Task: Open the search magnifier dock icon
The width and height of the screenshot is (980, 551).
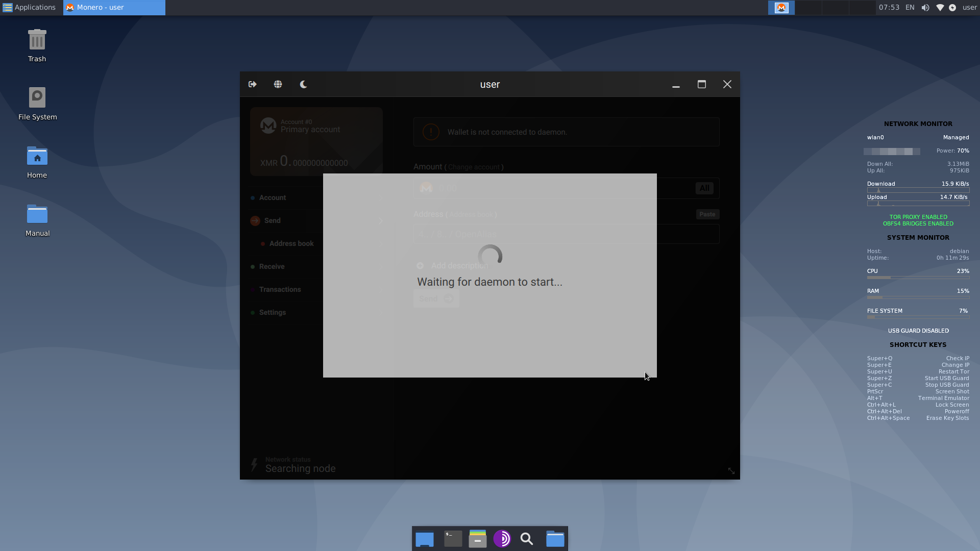Action: pyautogui.click(x=527, y=539)
